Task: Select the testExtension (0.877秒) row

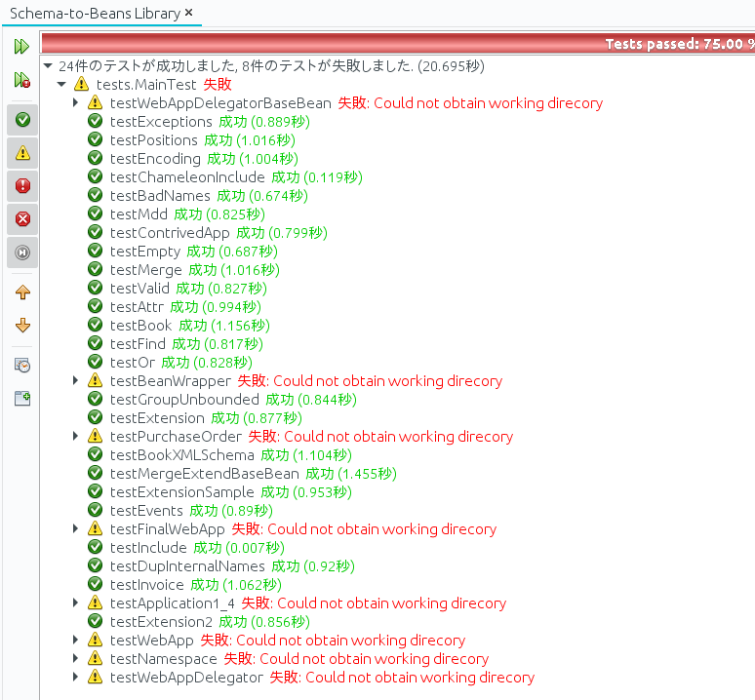Action: pos(195,417)
